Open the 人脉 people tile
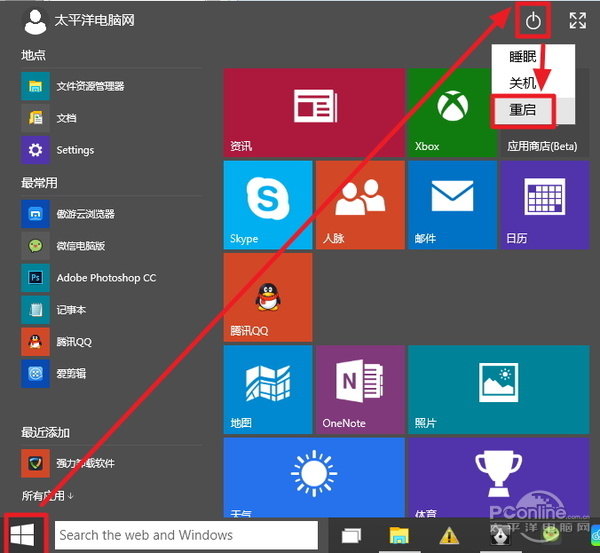Screen dimensions: 600x553 tap(360, 205)
